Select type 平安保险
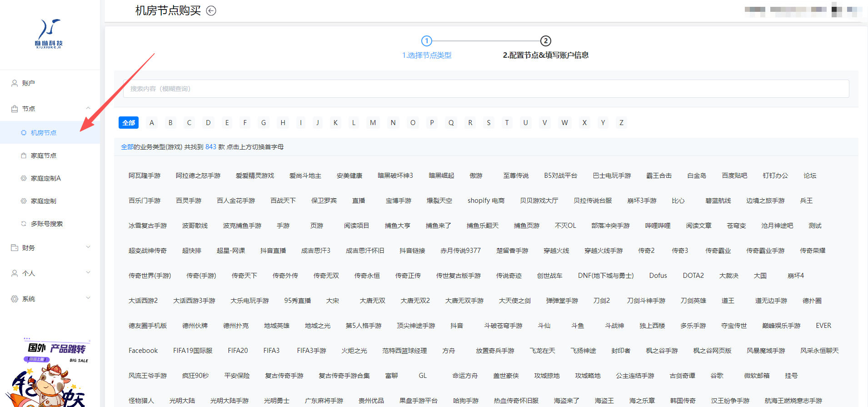This screenshot has height=407, width=868. [237, 376]
